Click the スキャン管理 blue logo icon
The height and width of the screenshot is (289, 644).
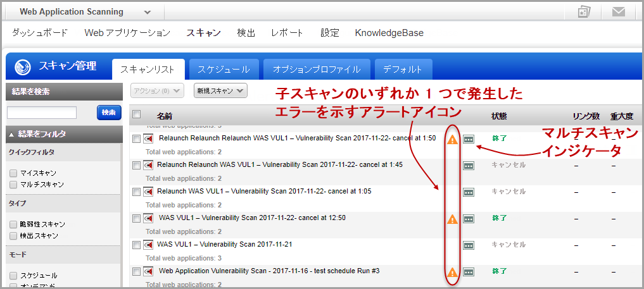[23, 67]
